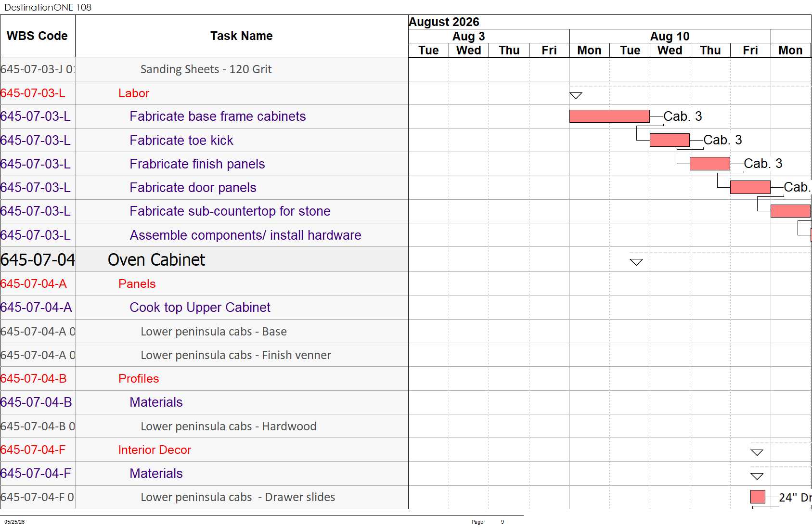
Task: Click the Aug 10 week header
Action: [x=670, y=37]
